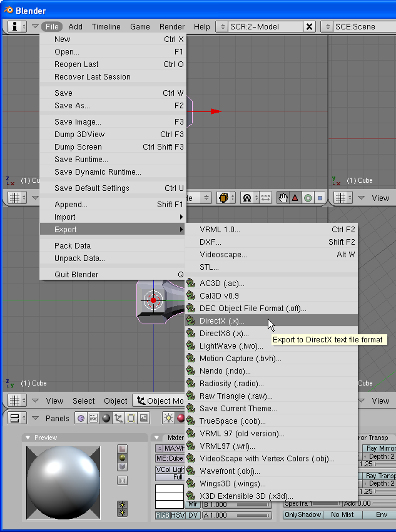
Task: Click the 3D manipulator hand icon
Action: tap(283, 198)
